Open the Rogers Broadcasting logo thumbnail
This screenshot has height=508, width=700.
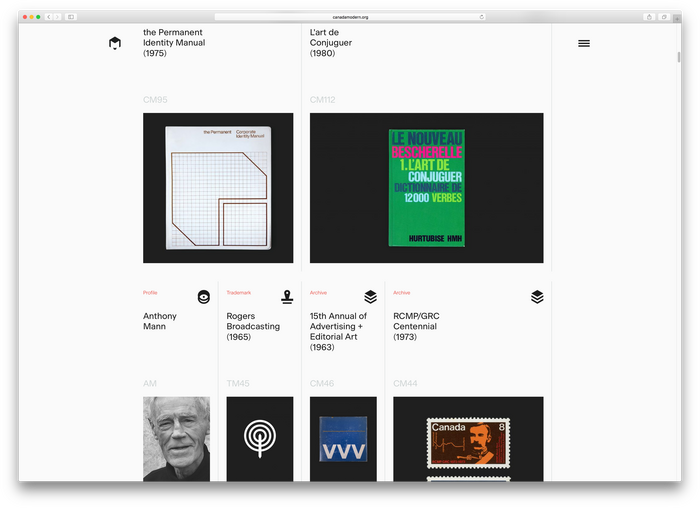coord(260,439)
